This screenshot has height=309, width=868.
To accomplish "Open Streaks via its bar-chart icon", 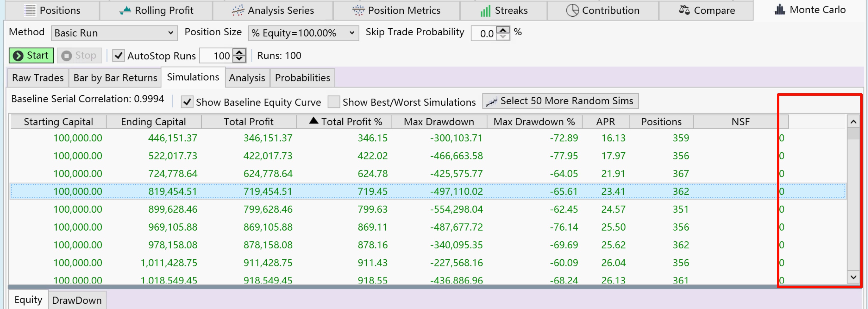I will point(485,10).
